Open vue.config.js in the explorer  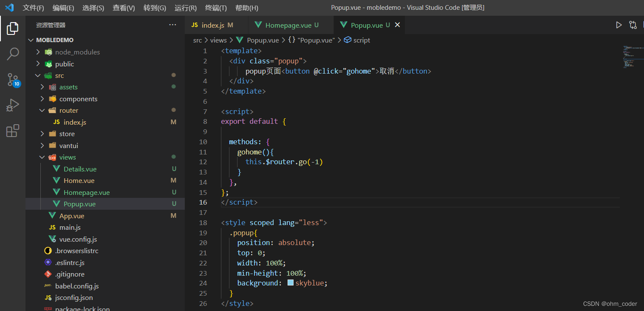105,239
